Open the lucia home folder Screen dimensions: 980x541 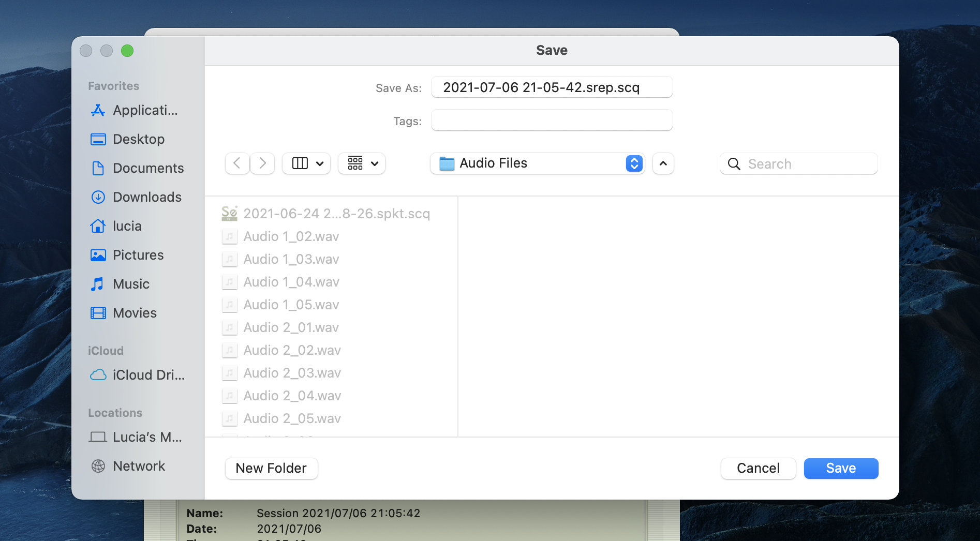117,226
